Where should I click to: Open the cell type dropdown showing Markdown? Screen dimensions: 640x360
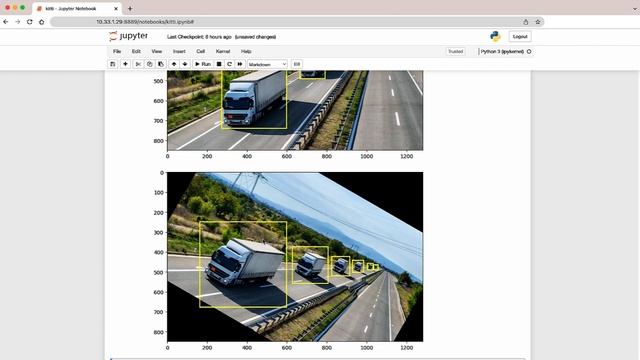267,64
